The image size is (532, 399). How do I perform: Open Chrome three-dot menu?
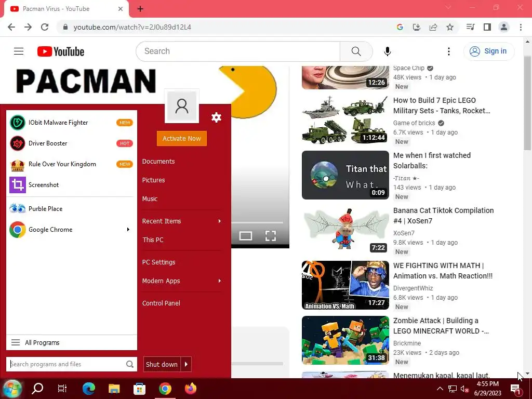pos(521,27)
